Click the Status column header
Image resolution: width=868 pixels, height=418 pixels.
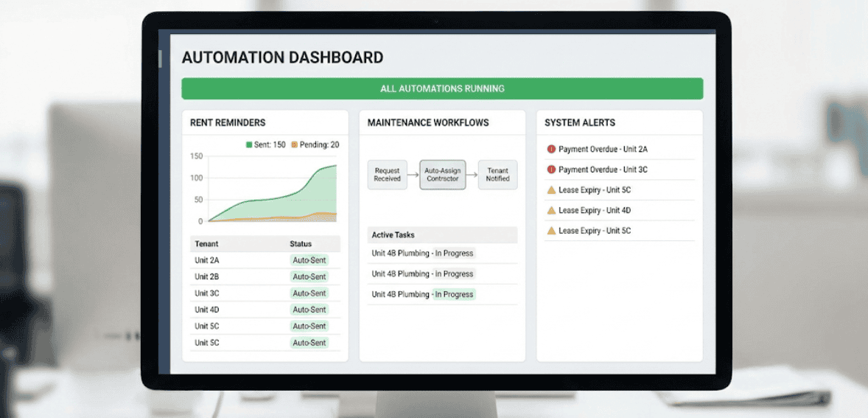click(x=301, y=243)
